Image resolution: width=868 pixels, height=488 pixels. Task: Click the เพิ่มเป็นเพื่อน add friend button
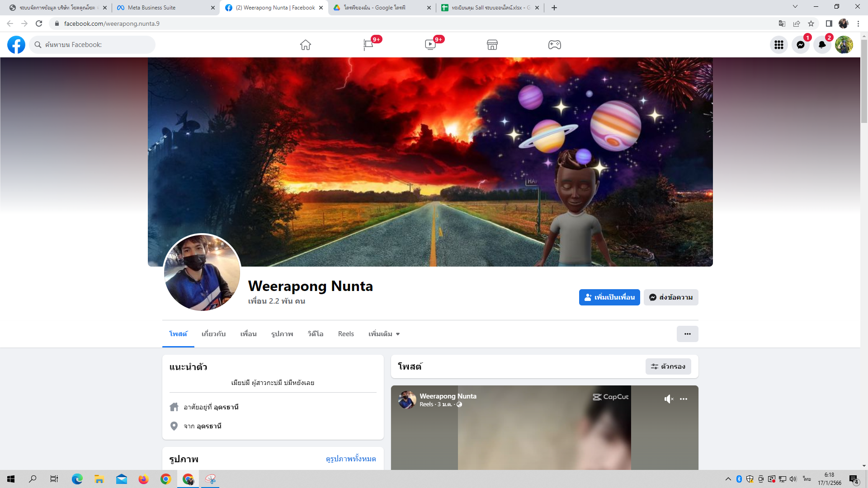(x=609, y=297)
